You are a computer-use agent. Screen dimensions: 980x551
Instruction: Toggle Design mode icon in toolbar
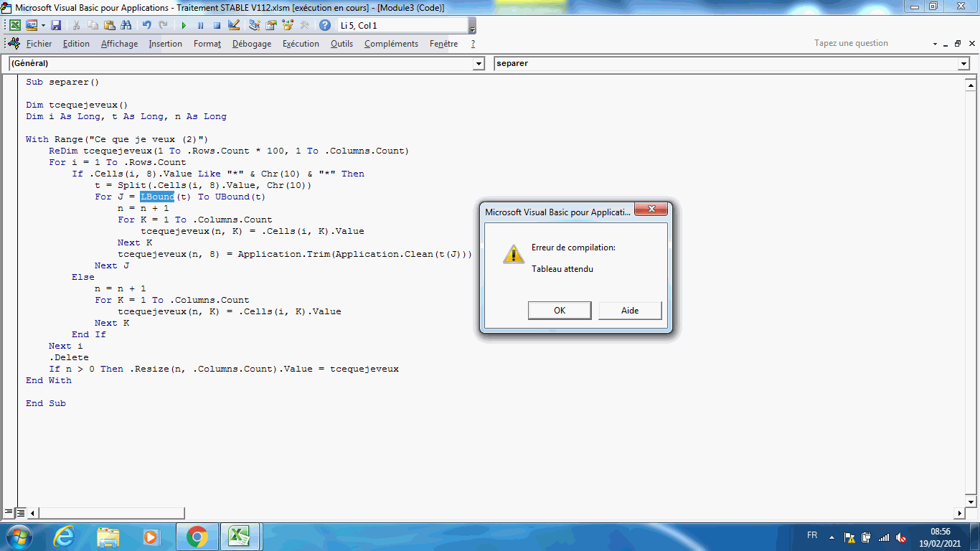(234, 25)
